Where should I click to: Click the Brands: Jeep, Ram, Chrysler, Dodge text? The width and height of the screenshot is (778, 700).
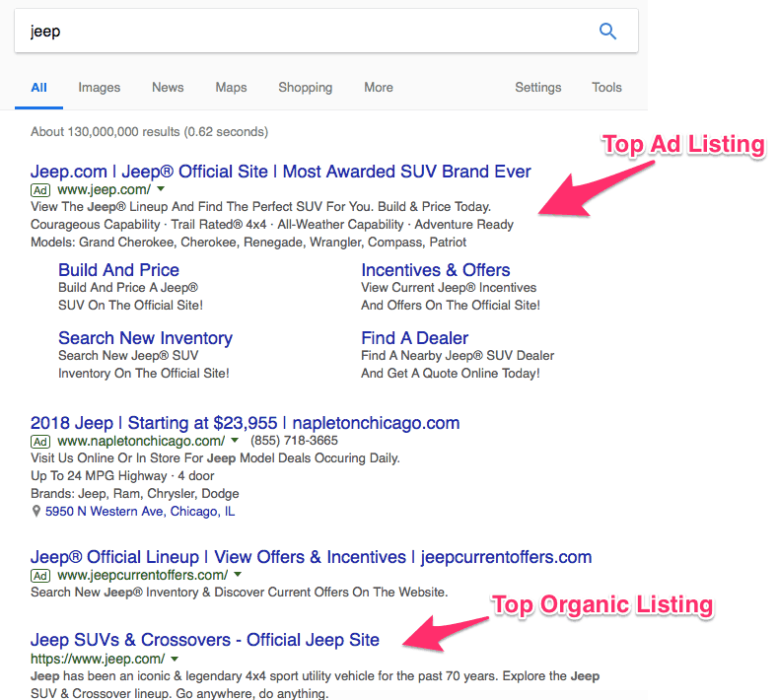pyautogui.click(x=135, y=494)
